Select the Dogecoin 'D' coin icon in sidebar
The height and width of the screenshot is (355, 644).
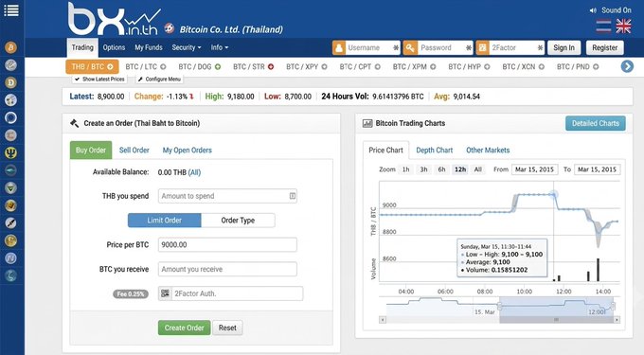pyautogui.click(x=10, y=82)
